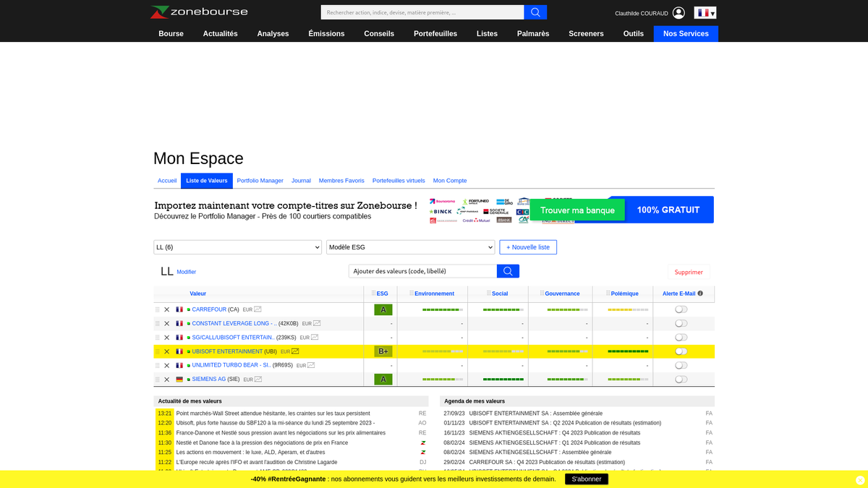The width and height of the screenshot is (868, 488).
Task: Open the Actualités menu
Action: pyautogui.click(x=221, y=34)
